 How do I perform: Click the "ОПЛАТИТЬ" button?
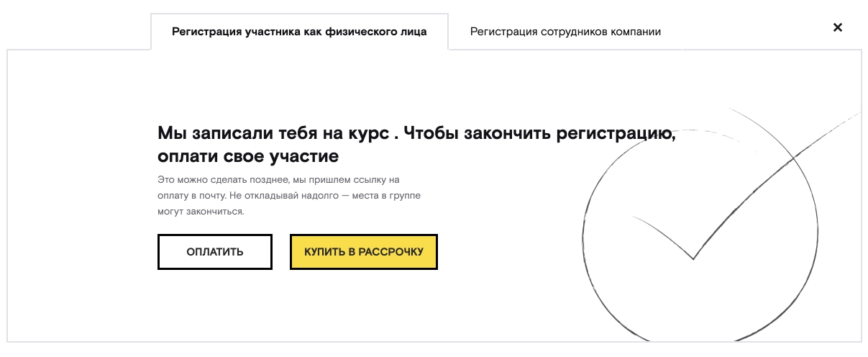pyautogui.click(x=215, y=252)
